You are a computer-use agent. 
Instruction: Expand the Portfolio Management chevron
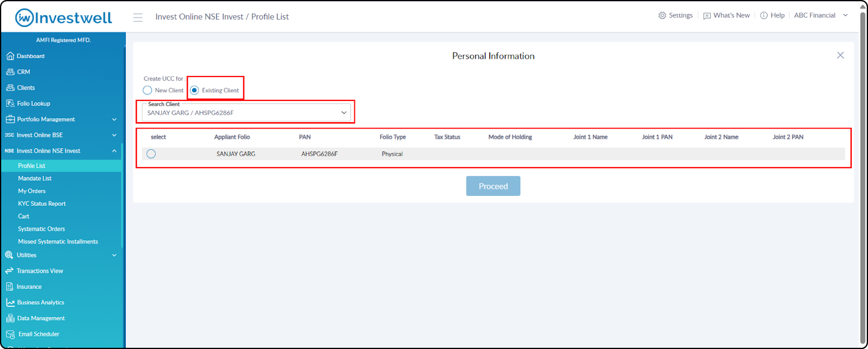[114, 119]
